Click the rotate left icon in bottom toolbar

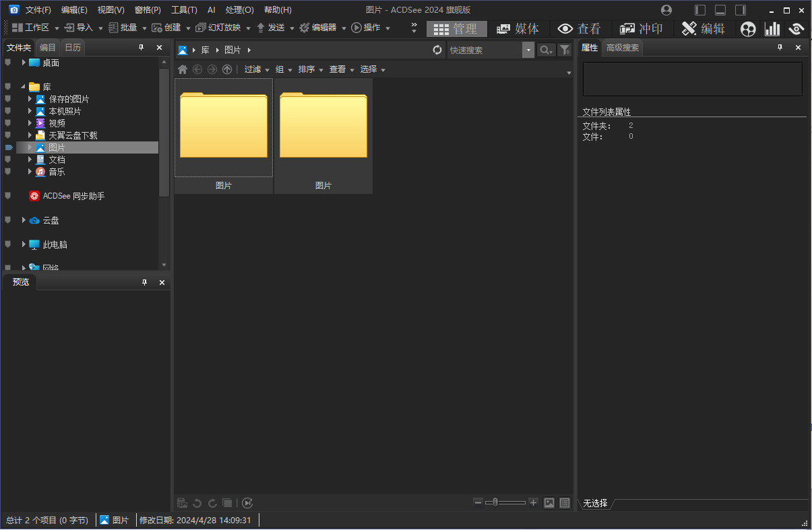tap(197, 502)
